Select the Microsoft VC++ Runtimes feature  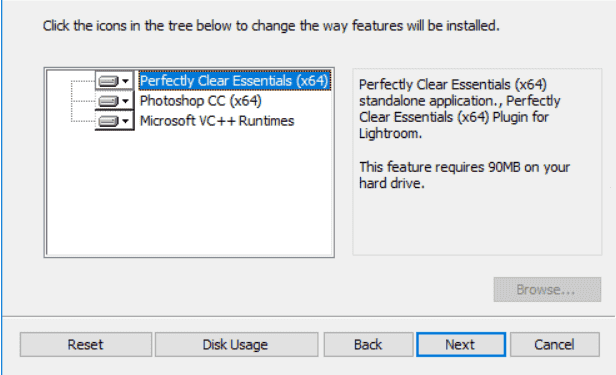[x=217, y=121]
